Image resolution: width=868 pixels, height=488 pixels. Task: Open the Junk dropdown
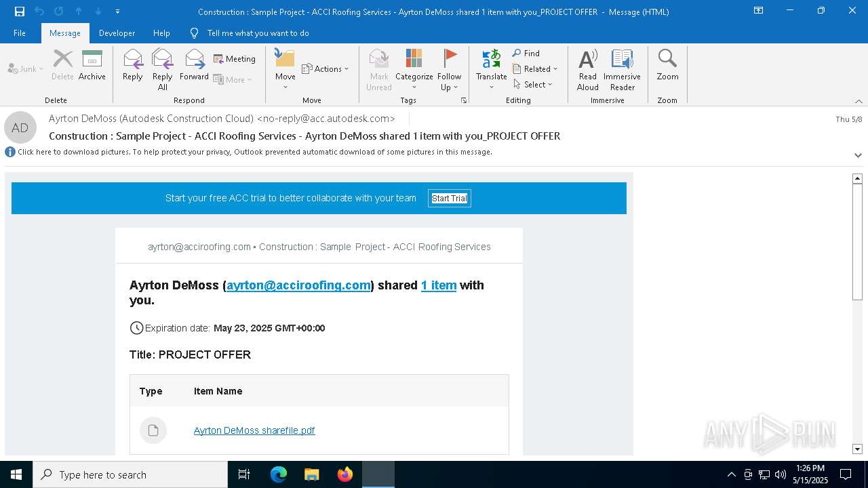click(26, 68)
